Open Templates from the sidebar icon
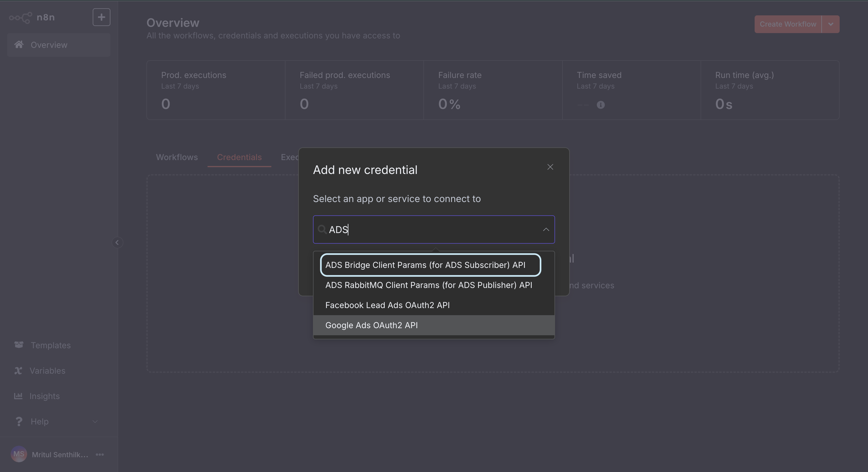Viewport: 868px width, 472px height. [19, 345]
